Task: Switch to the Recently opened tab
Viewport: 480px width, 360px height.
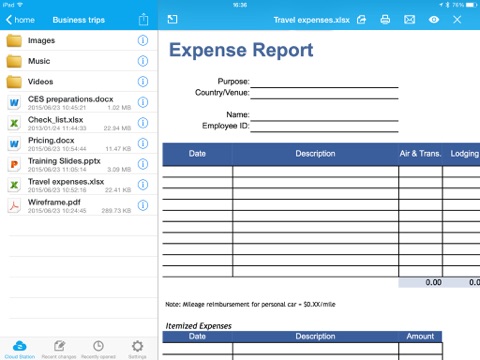Action: coord(98,349)
